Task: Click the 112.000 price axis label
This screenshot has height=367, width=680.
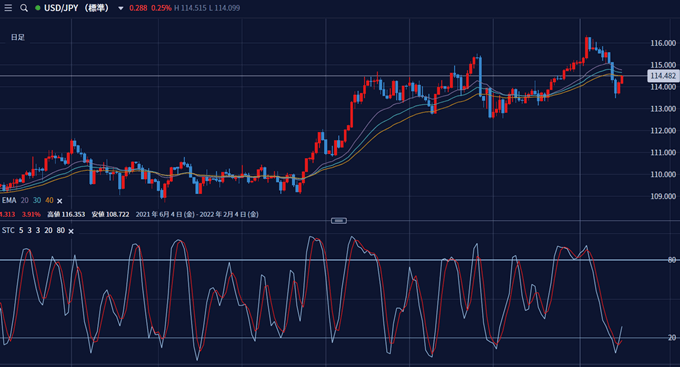Action: point(663,131)
